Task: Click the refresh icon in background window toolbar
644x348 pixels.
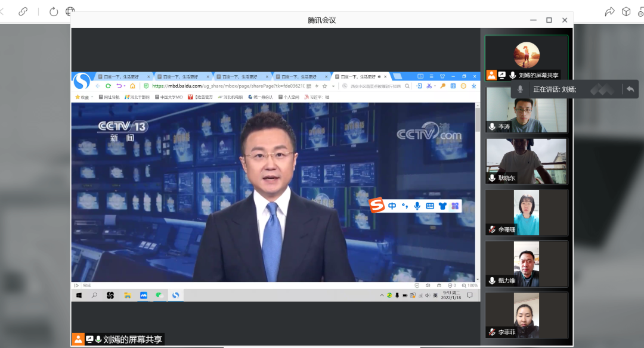Action: (x=54, y=11)
